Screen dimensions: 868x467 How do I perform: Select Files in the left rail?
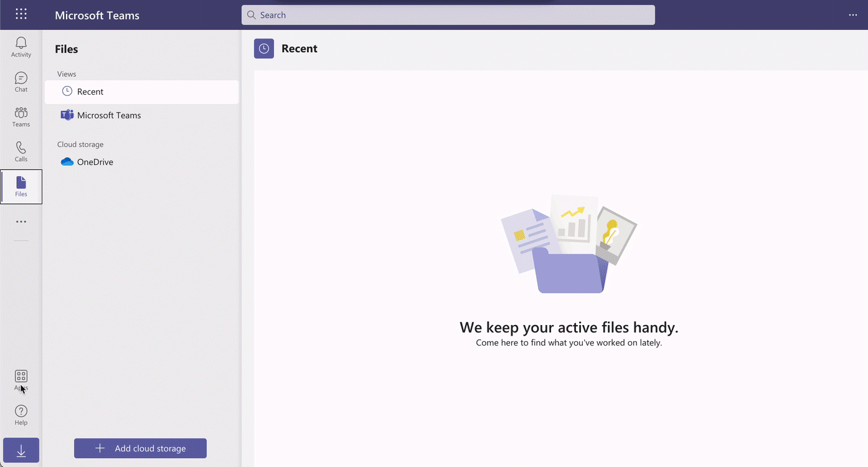21,187
